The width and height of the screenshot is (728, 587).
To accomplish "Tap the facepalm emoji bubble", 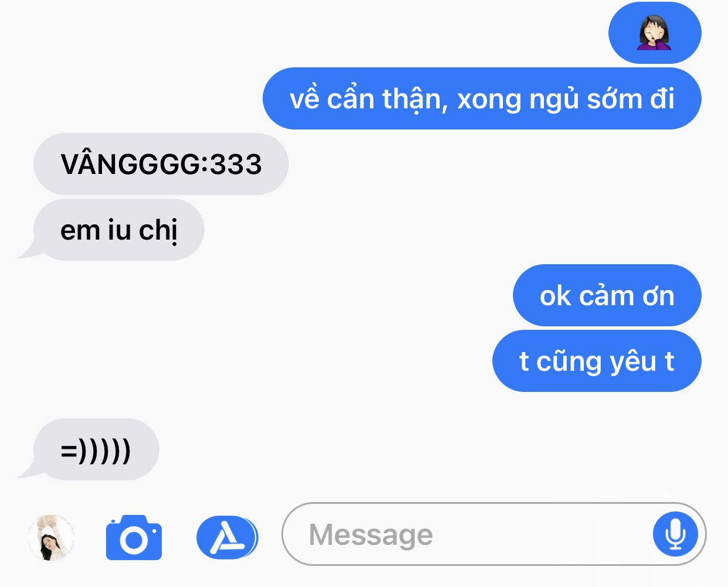I will [x=655, y=32].
